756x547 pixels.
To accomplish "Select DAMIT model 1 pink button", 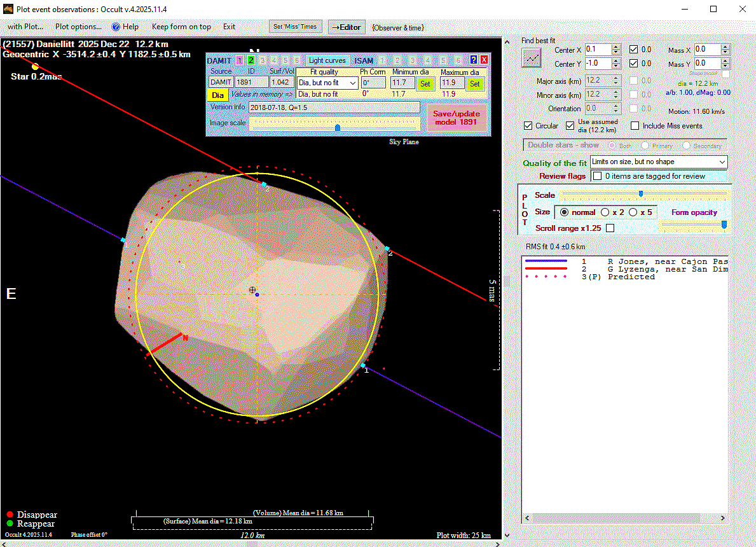I will [239, 60].
